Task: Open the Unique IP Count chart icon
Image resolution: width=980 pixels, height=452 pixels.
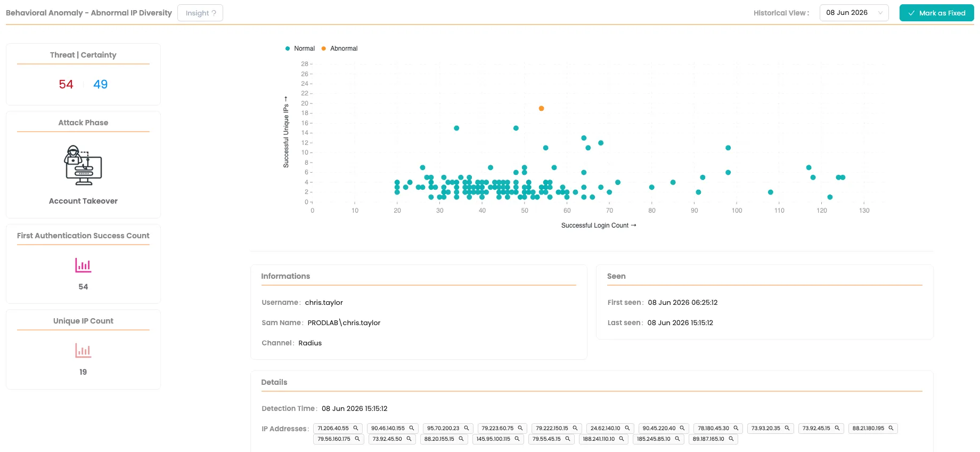Action: 83,350
